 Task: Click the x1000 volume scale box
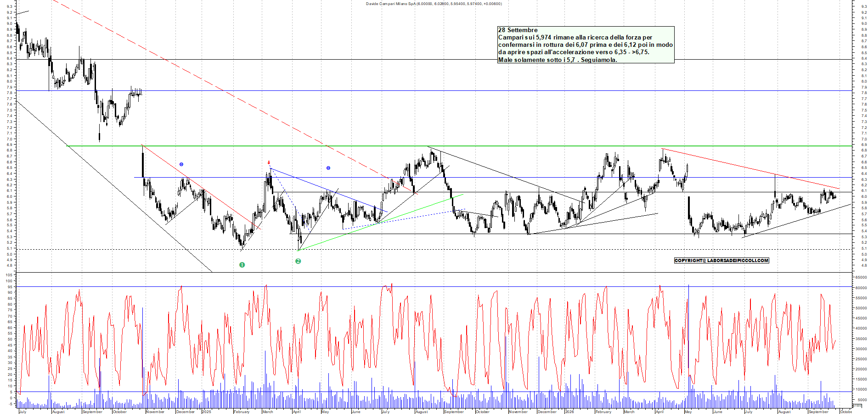point(857,406)
